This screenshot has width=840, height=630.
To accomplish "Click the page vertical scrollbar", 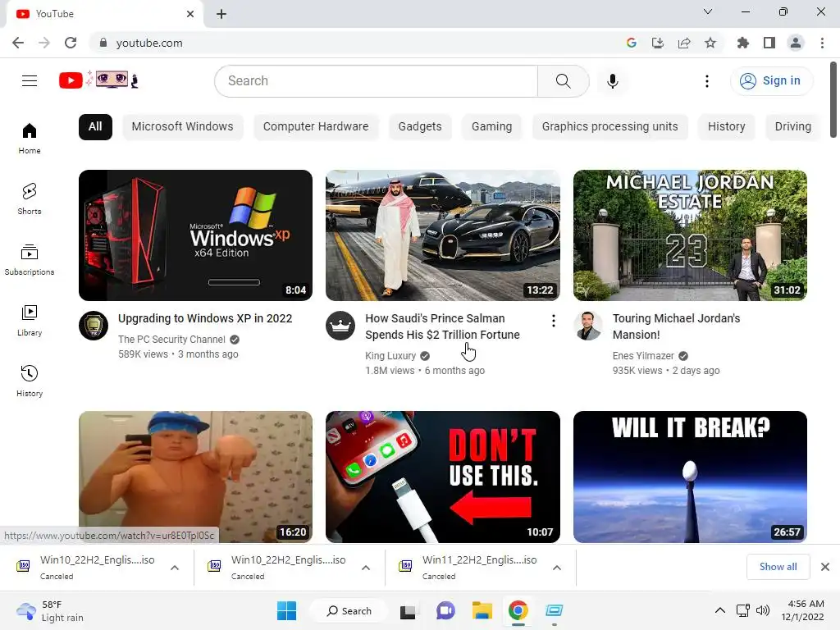I will click(x=833, y=99).
